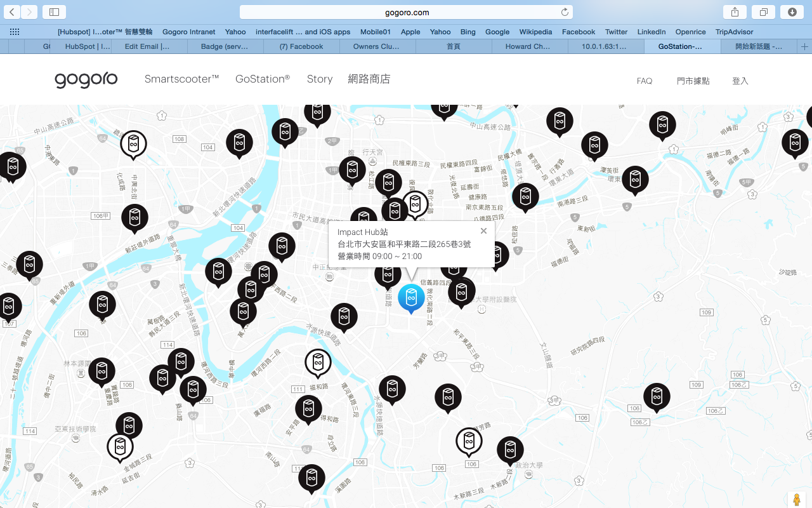
Task: Switch to 開始新話題 tab
Action: pyautogui.click(x=759, y=46)
